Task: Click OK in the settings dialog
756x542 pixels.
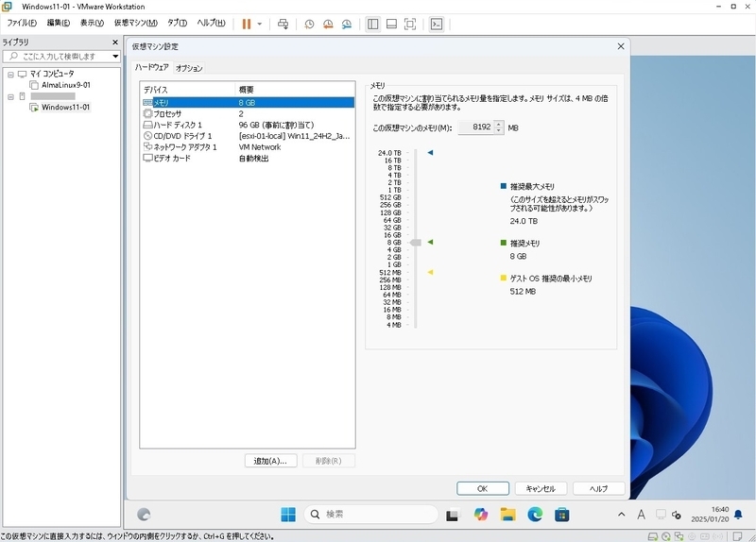Action: 483,488
